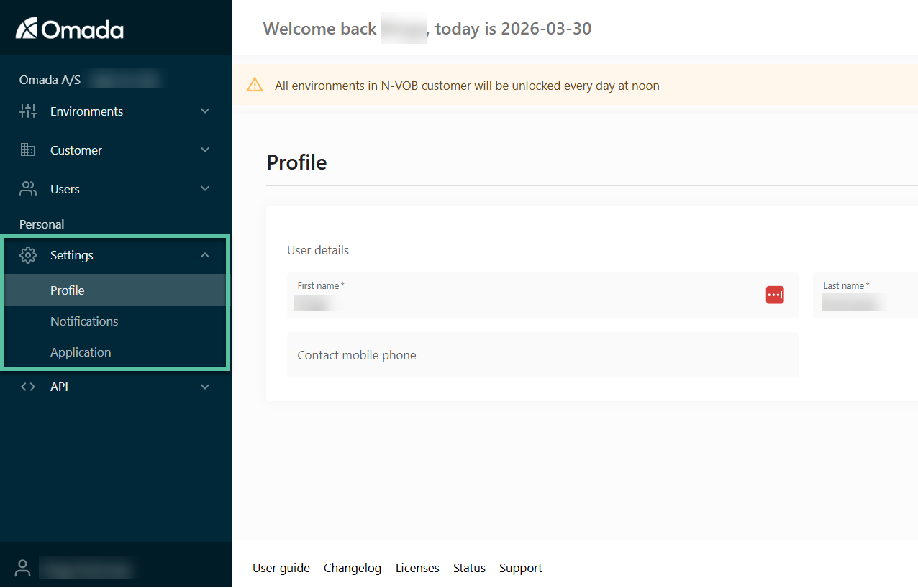
Task: Select the Users sidebar label
Action: tap(65, 189)
